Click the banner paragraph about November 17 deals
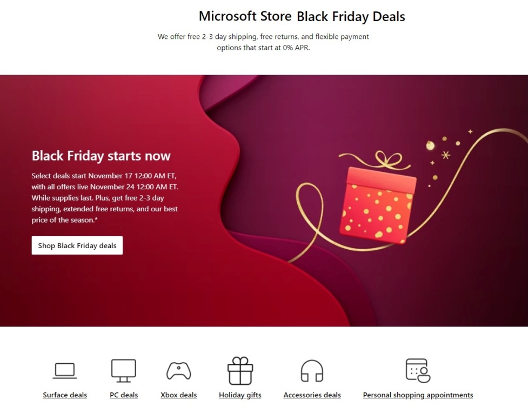528x420 pixels. point(105,198)
